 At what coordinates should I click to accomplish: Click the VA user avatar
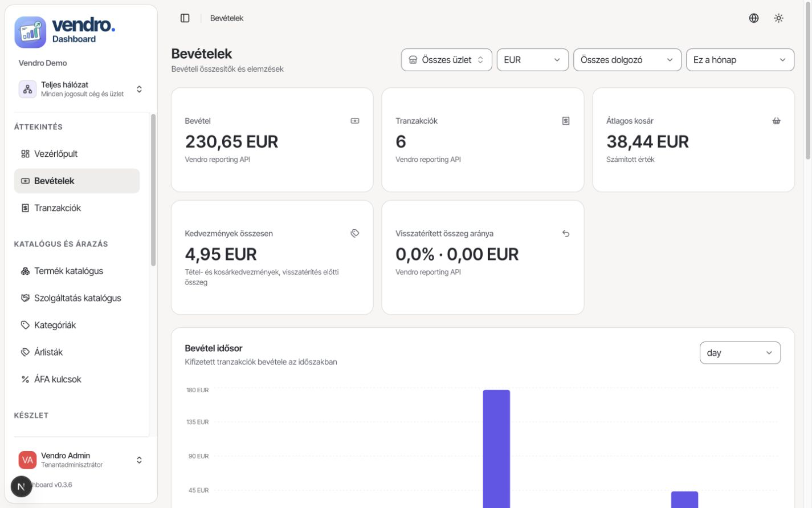(x=27, y=460)
